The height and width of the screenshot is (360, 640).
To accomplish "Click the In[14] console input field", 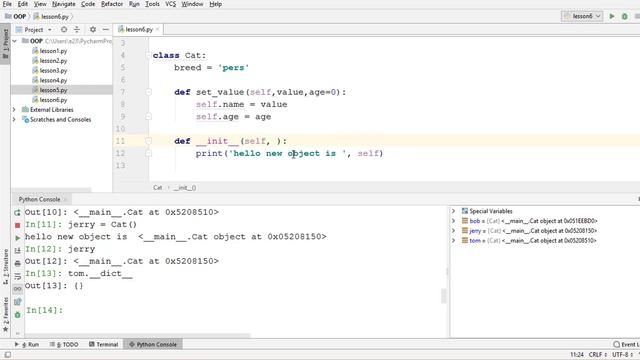I will [237, 310].
